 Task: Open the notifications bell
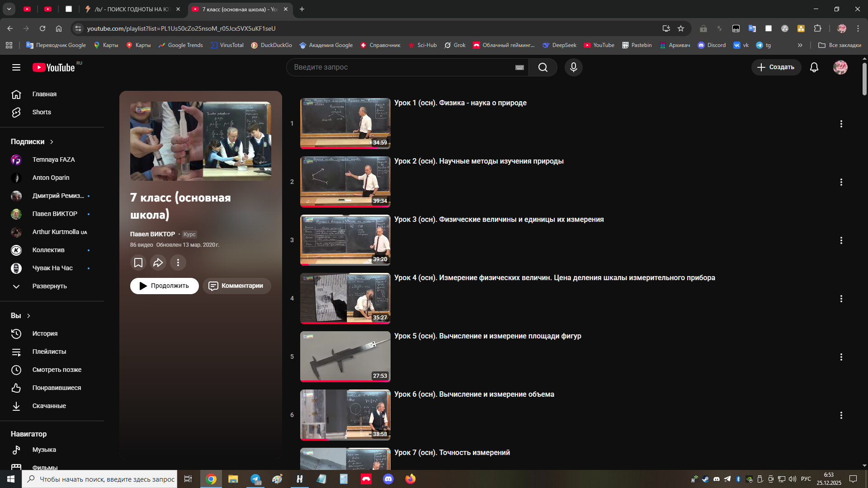coord(814,67)
